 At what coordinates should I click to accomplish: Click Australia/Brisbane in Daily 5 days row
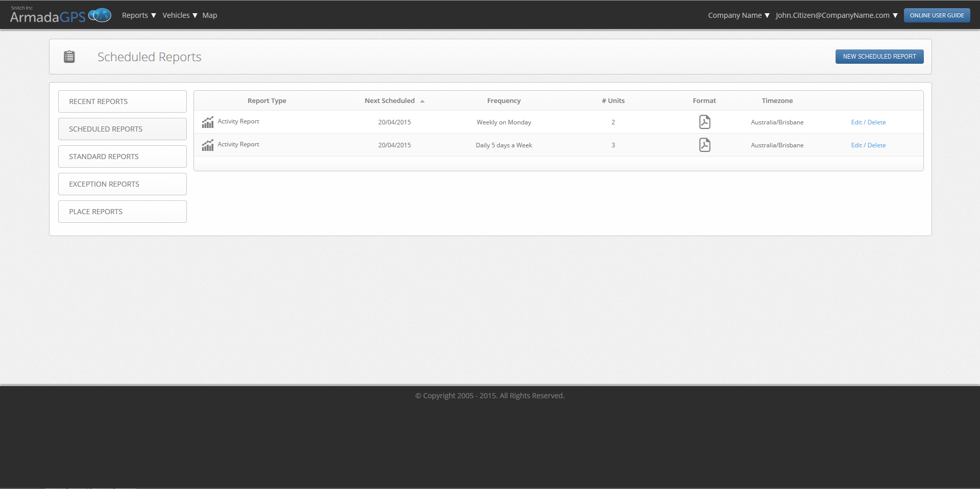tap(777, 145)
